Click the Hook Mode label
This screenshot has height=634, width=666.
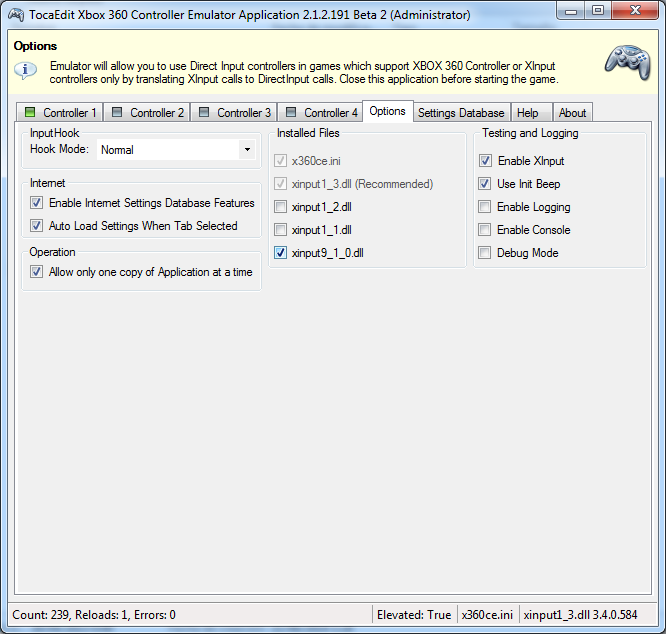(59, 149)
